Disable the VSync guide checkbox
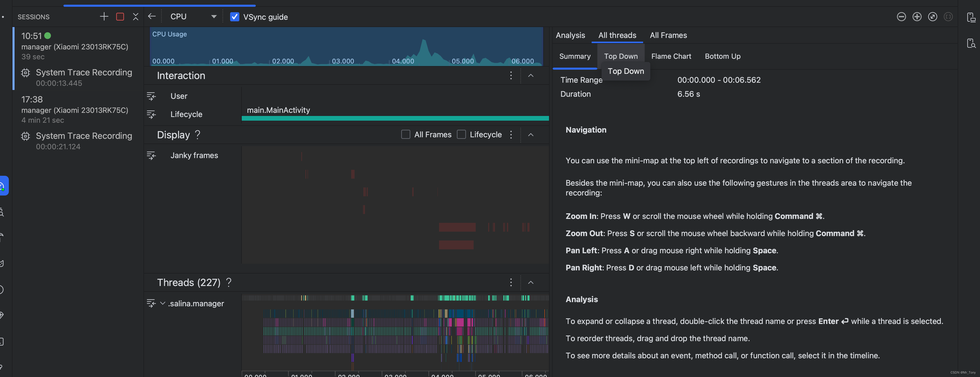 [234, 17]
